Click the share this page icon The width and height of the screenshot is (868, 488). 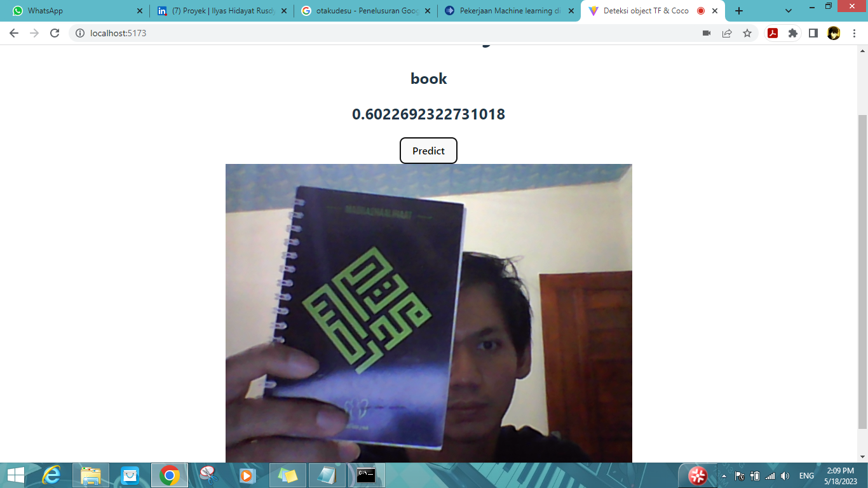point(727,33)
